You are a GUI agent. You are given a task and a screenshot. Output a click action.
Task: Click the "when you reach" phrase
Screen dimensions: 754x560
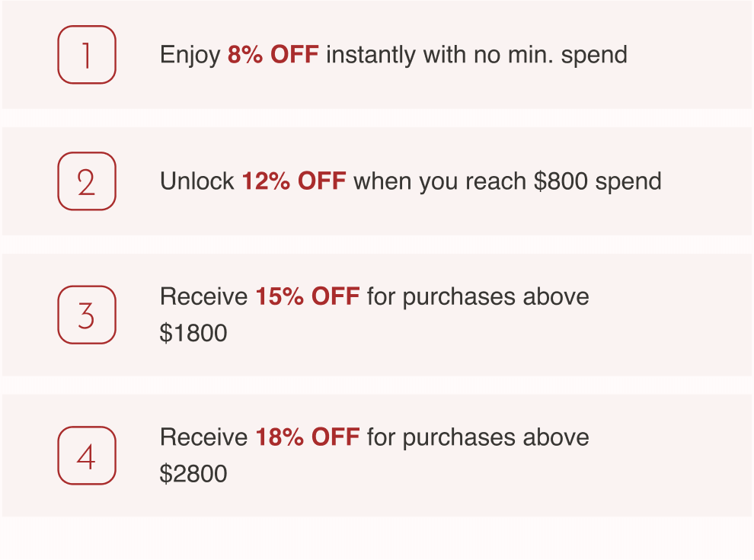click(440, 181)
